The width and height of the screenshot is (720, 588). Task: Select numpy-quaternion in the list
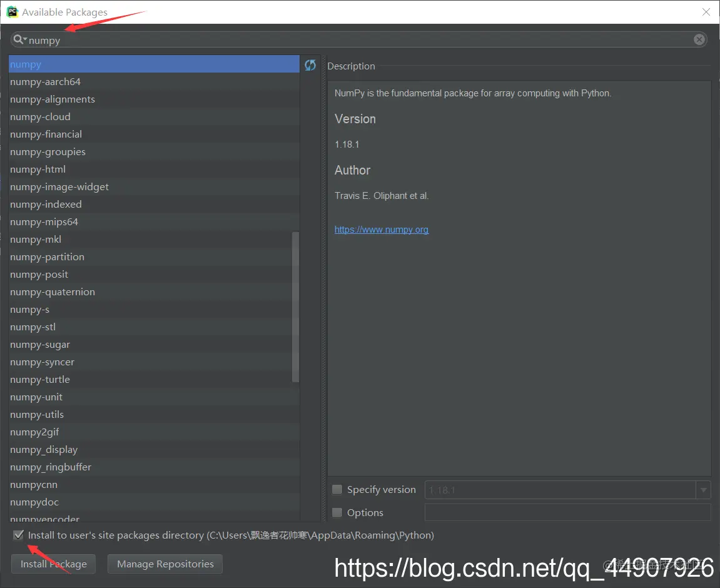154,292
